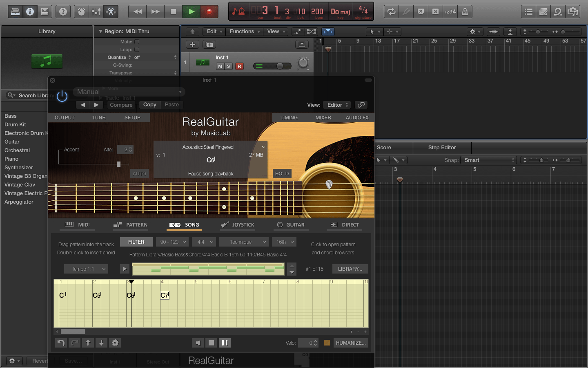The image size is (588, 368).
Task: Open the Logic Pro inspector icon
Action: coord(30,11)
